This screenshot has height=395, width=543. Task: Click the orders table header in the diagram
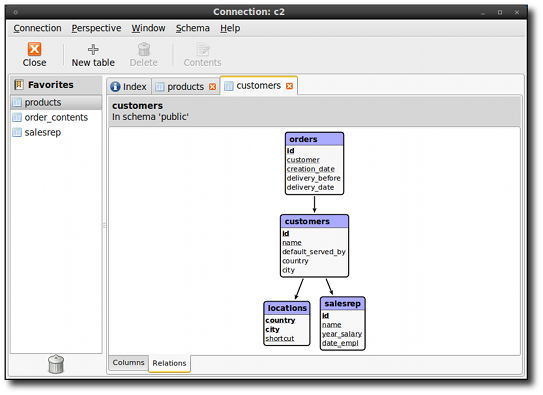pos(314,139)
